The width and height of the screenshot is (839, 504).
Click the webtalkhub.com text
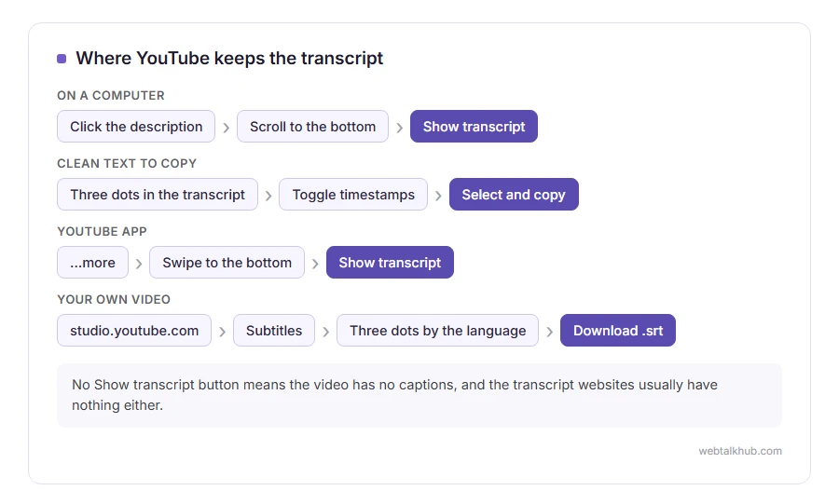point(740,451)
